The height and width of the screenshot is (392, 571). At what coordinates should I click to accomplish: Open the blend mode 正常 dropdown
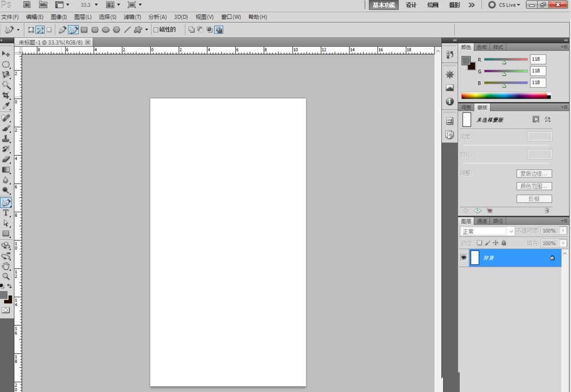(x=487, y=232)
